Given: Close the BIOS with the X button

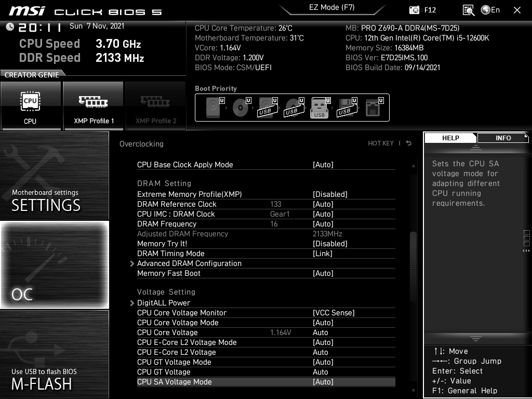Looking at the screenshot, I should [x=517, y=10].
